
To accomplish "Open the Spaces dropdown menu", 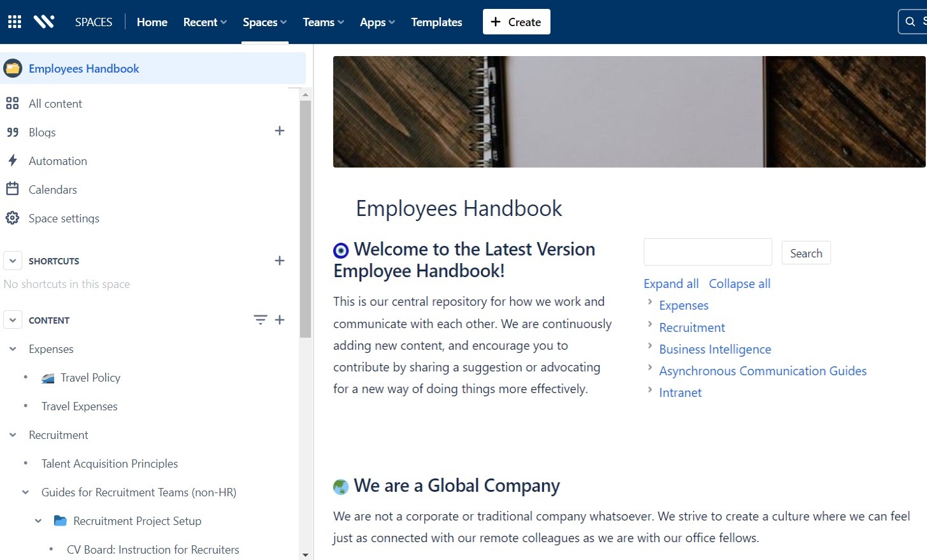I will tap(264, 21).
